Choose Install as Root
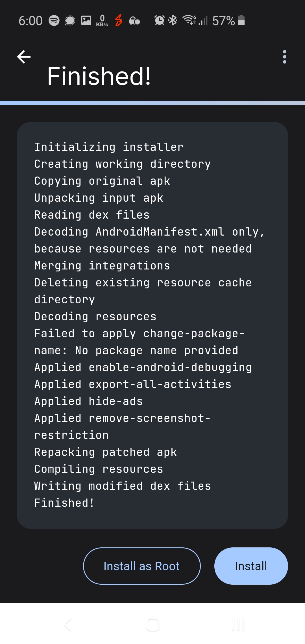Screen dimensions: 305x644 point(142,566)
